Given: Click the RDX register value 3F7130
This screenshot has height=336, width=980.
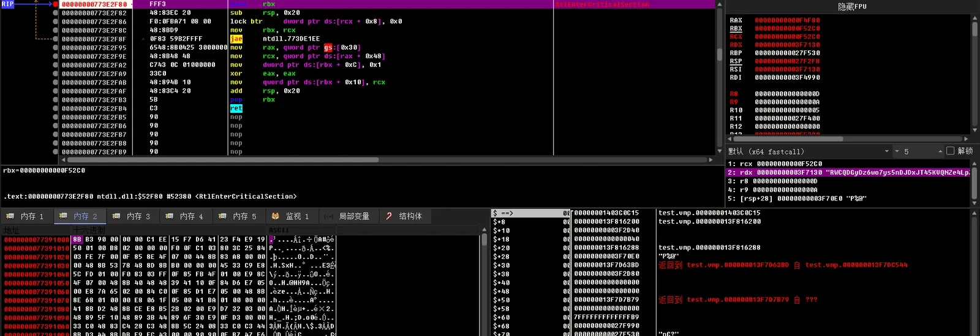Looking at the screenshot, I should point(787,45).
